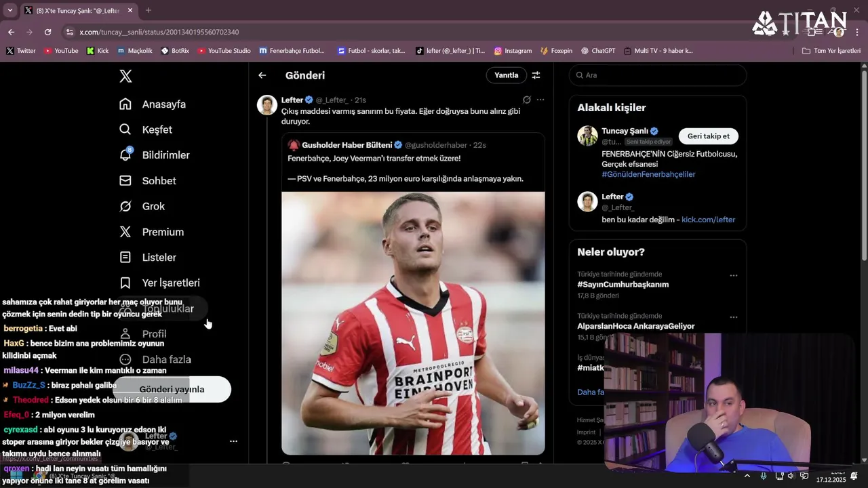The image size is (868, 488).
Task: Click the Listeler list icon
Action: [125, 258]
